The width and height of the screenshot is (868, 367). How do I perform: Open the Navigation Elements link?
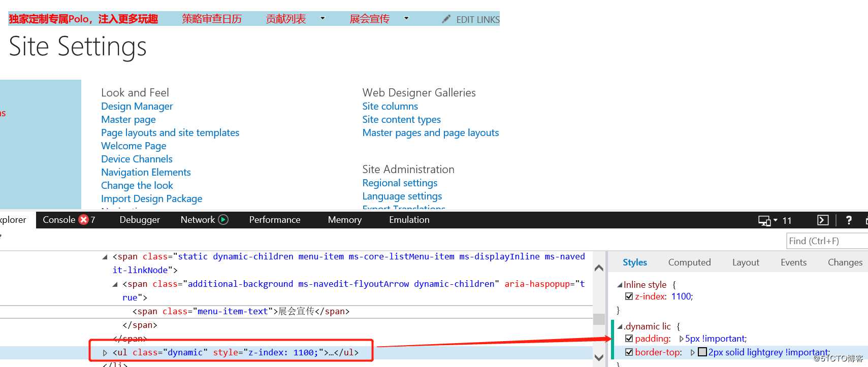point(146,172)
